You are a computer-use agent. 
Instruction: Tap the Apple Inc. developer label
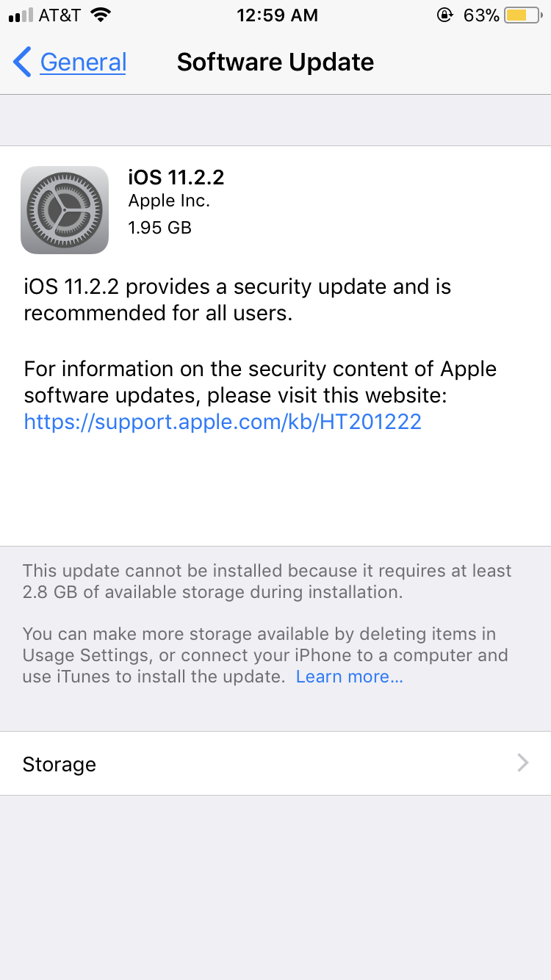pyautogui.click(x=169, y=201)
